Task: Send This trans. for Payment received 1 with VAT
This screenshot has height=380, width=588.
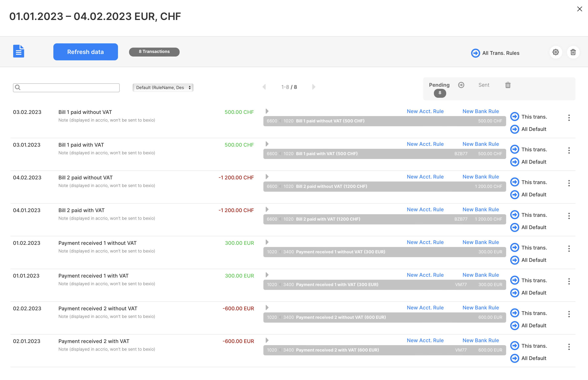Action: [528, 280]
